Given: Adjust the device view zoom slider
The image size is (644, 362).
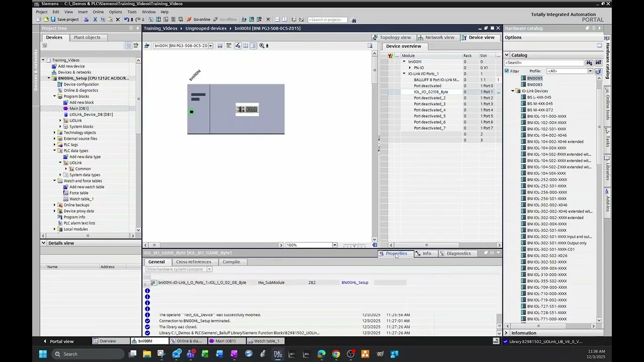Looking at the screenshot, I should coord(354,245).
